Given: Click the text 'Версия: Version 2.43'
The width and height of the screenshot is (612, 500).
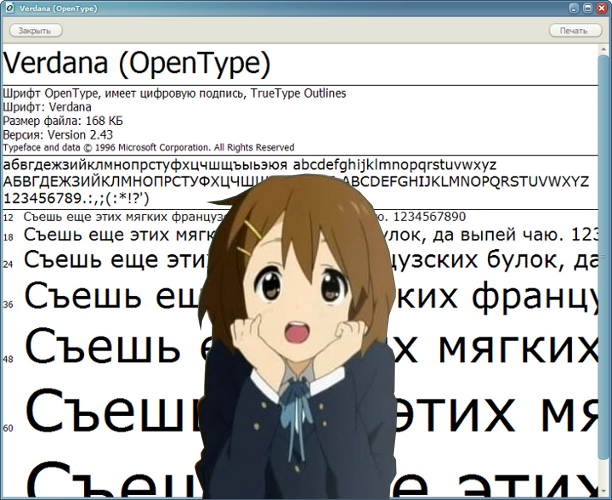Looking at the screenshot, I should pos(58,135).
